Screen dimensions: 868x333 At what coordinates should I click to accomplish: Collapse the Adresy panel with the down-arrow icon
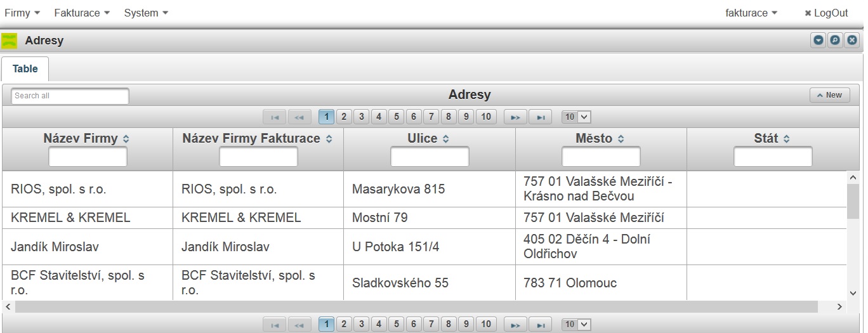click(x=819, y=40)
